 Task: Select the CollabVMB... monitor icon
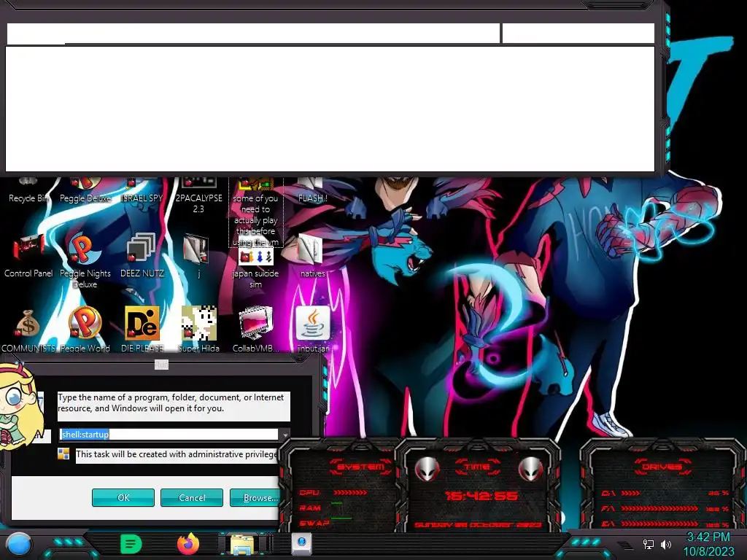pyautogui.click(x=255, y=330)
